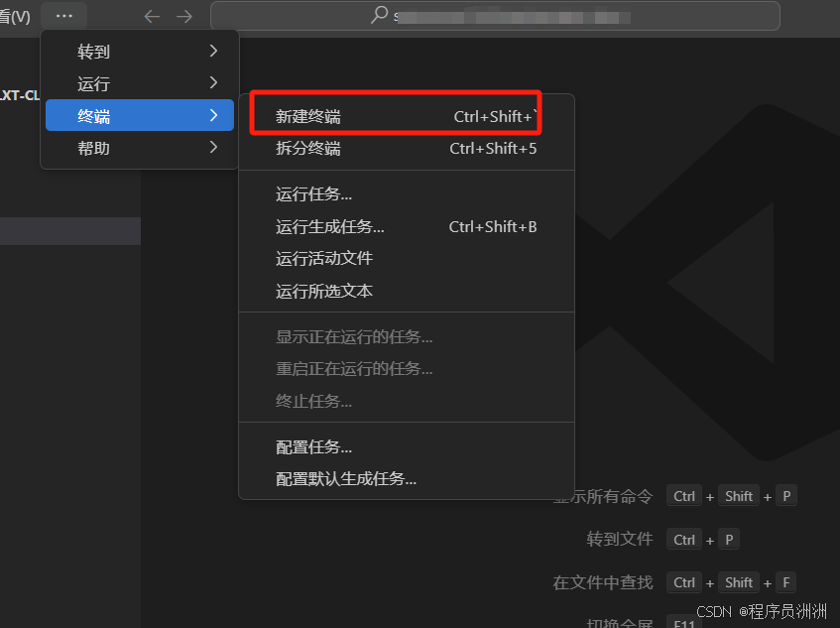
Task: Click the selected row in the sidebar
Action: (70, 231)
